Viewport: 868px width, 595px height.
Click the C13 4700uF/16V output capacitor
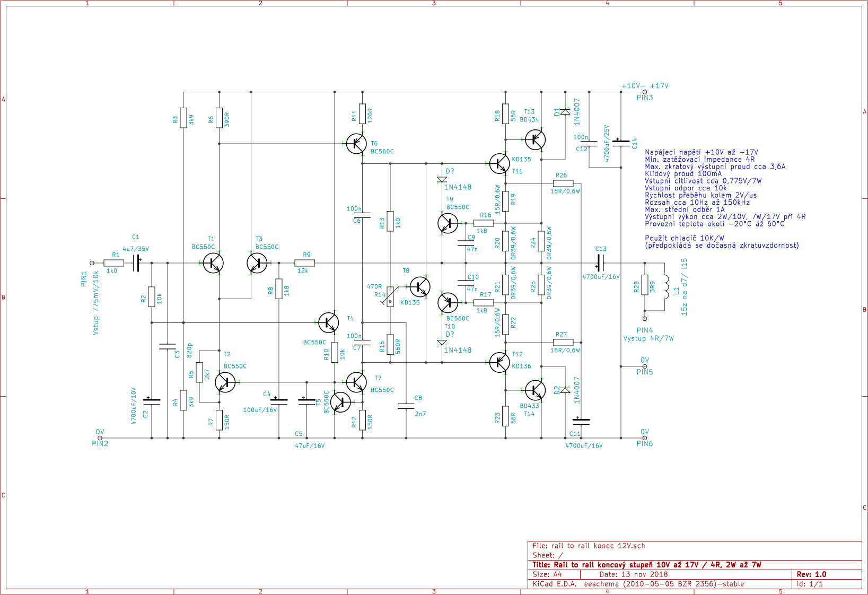tap(600, 263)
